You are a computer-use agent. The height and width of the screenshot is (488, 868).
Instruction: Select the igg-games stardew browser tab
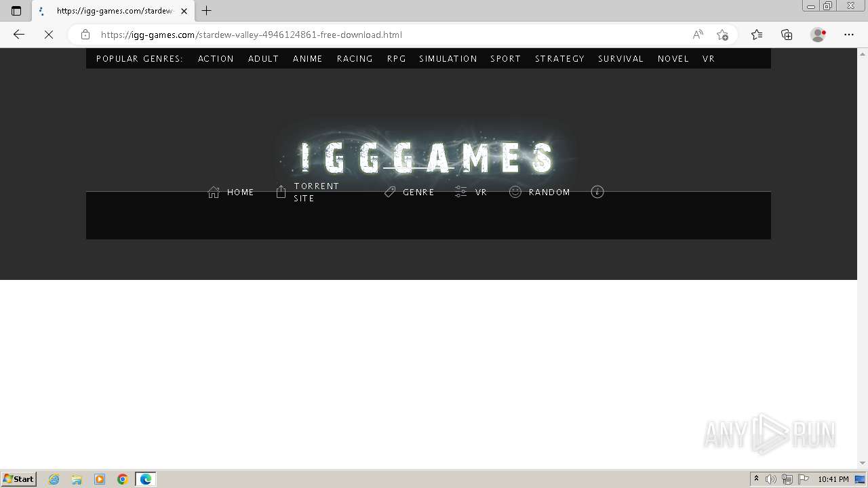pyautogui.click(x=112, y=11)
